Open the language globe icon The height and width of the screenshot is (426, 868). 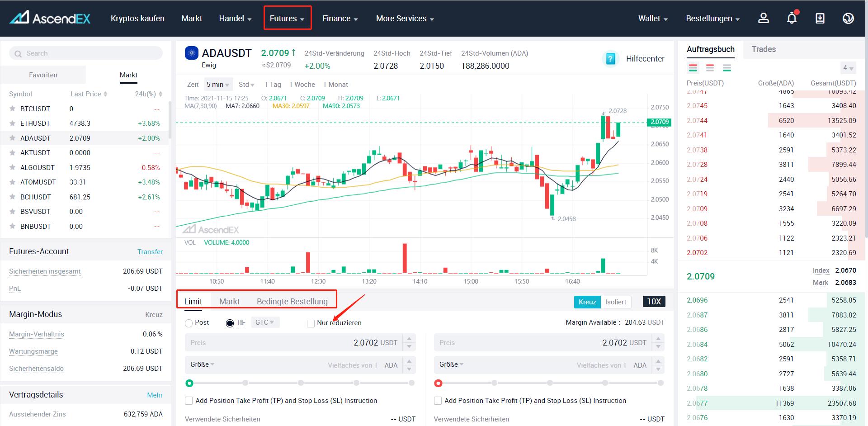coord(848,18)
